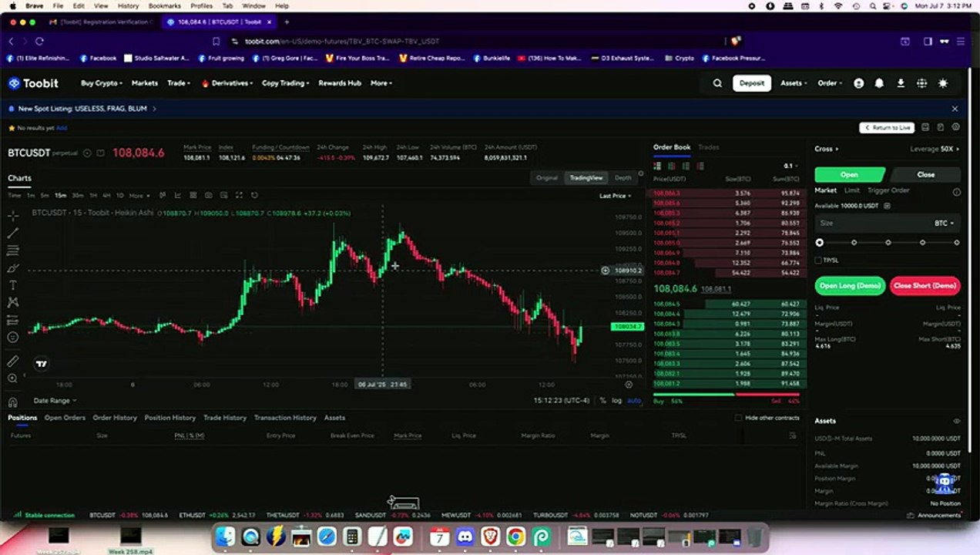The image size is (980, 555).
Task: Open order book 0.1 precision dropdown
Action: [790, 166]
